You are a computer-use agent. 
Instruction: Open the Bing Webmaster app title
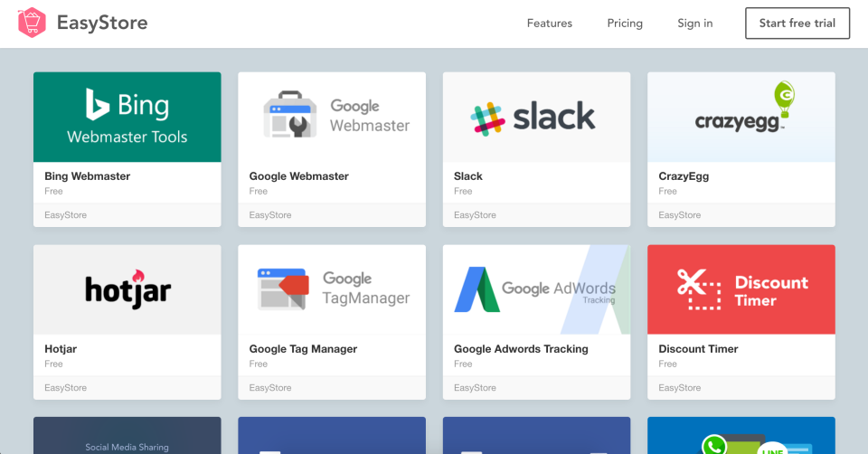coord(88,176)
